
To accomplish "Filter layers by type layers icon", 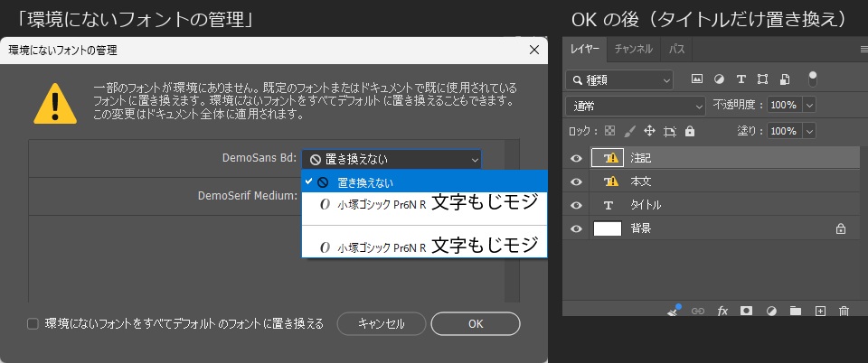I will click(741, 79).
